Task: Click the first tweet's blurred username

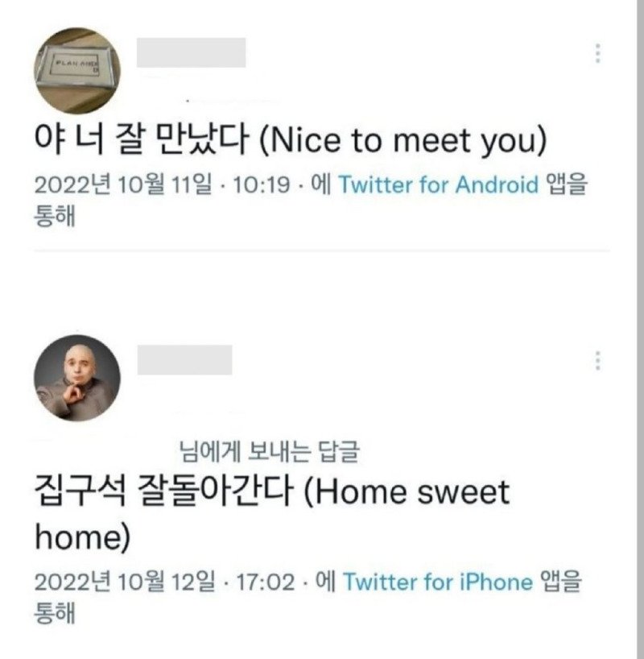Action: (x=191, y=52)
